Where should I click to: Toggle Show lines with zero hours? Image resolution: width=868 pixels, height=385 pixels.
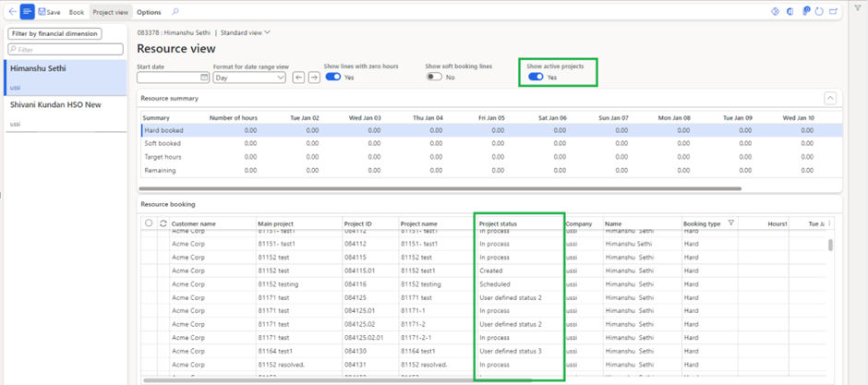(332, 78)
